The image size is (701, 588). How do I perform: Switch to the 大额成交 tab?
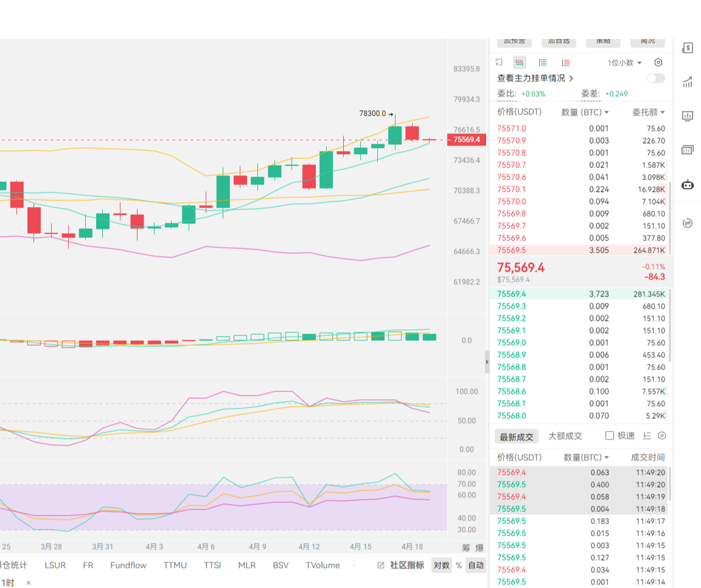tap(565, 436)
